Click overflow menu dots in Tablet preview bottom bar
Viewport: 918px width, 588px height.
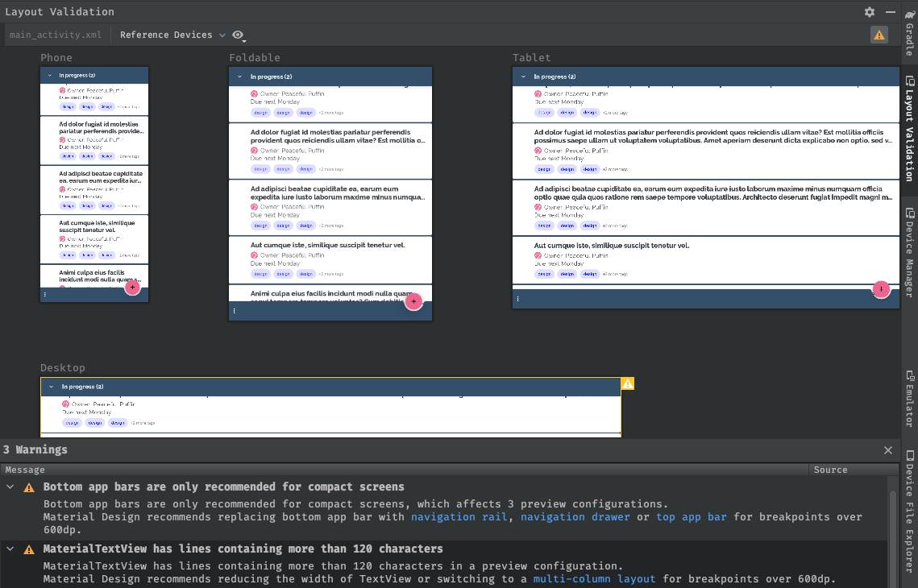point(518,299)
